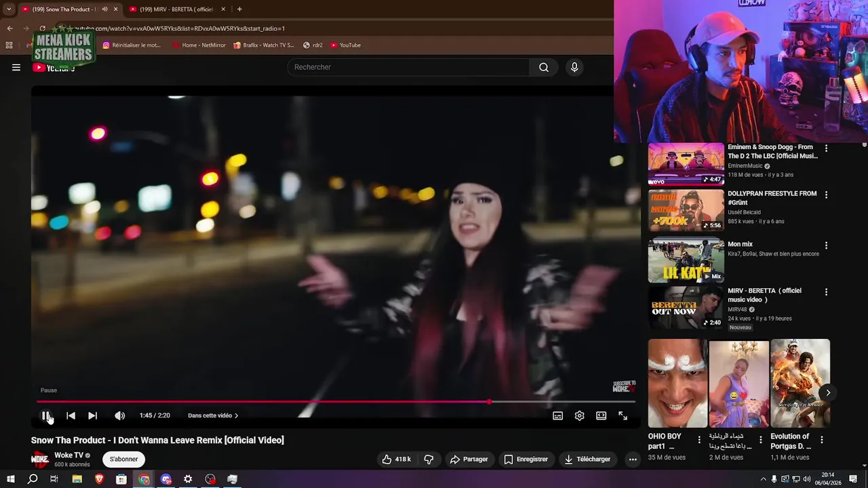This screenshot has height=488, width=868.
Task: Pause the video with the player button
Action: tap(45, 415)
